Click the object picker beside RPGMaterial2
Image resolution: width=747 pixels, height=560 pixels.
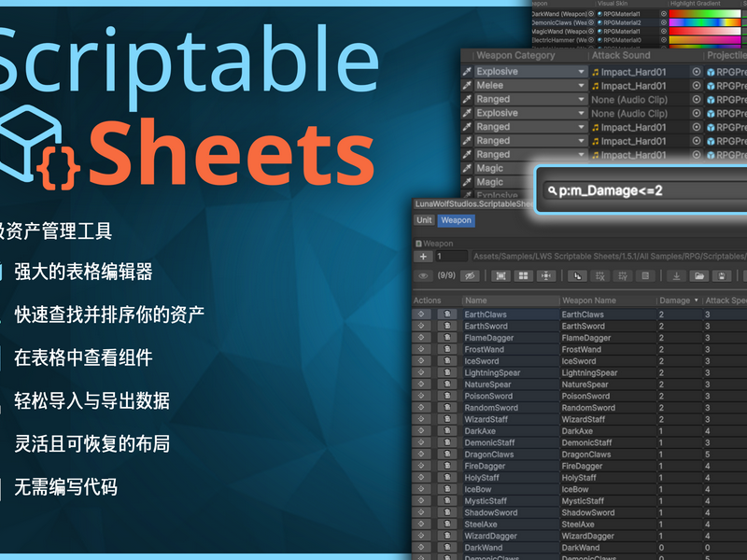coord(663,22)
